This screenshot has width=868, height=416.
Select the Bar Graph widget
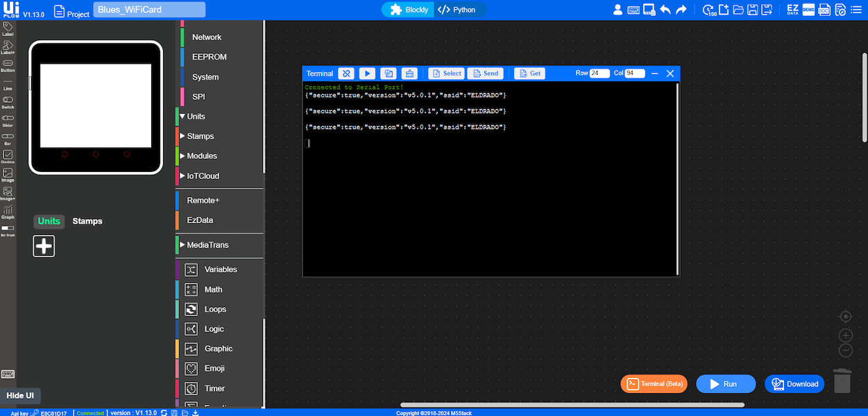tap(8, 230)
